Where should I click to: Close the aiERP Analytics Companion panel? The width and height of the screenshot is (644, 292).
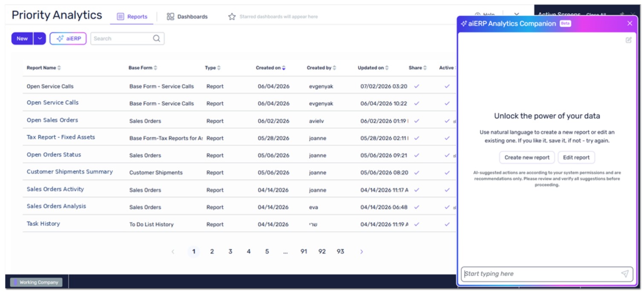630,23
